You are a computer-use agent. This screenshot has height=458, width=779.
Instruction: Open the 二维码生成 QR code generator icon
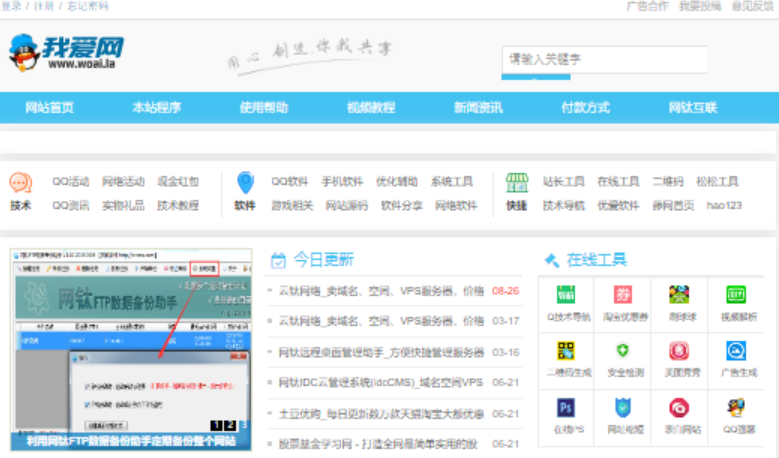point(566,352)
